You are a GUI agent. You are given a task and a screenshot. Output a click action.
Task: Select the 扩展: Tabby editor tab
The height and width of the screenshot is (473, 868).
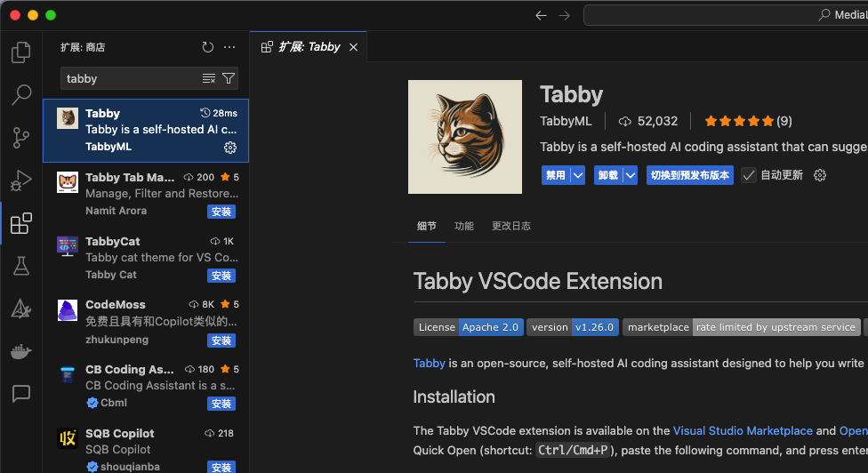tap(309, 47)
